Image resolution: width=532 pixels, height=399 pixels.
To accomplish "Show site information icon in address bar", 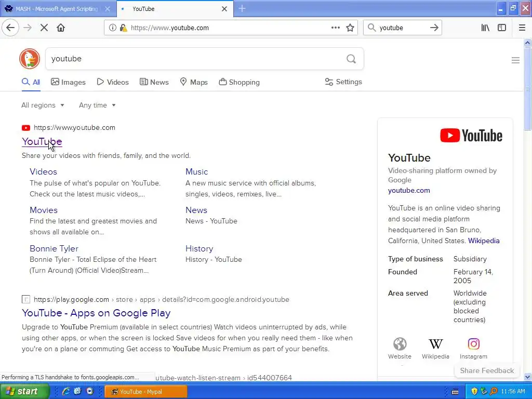I will click(113, 28).
